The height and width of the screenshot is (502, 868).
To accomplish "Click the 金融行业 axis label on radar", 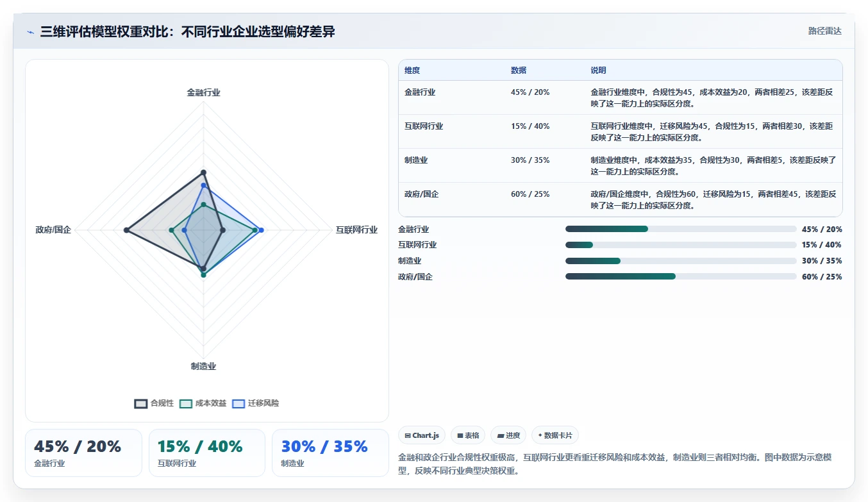I will tap(203, 92).
